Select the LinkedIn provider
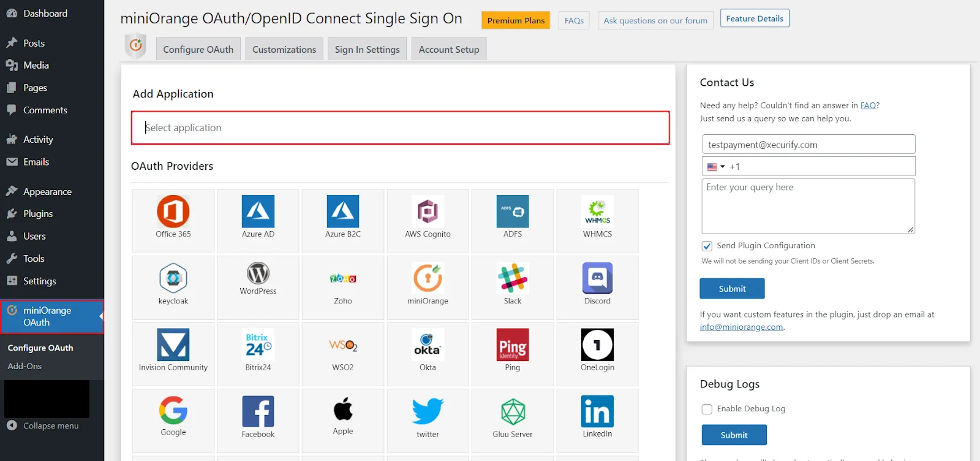The image size is (980, 461). 597,411
